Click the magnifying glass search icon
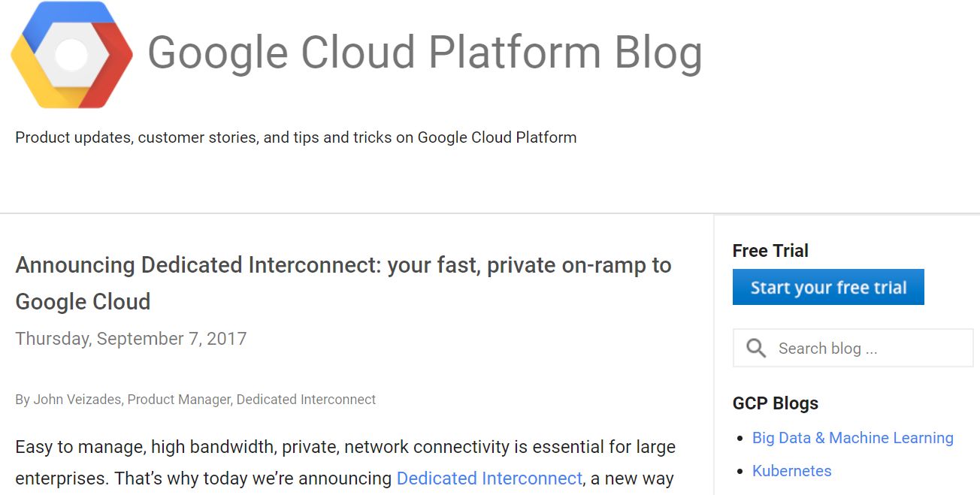This screenshot has height=495, width=980. click(x=756, y=348)
